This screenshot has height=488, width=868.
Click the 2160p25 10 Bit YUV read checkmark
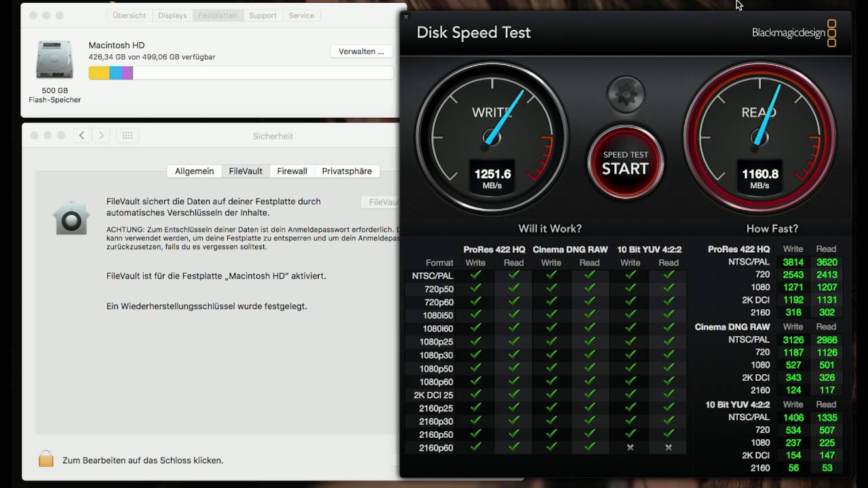click(669, 408)
